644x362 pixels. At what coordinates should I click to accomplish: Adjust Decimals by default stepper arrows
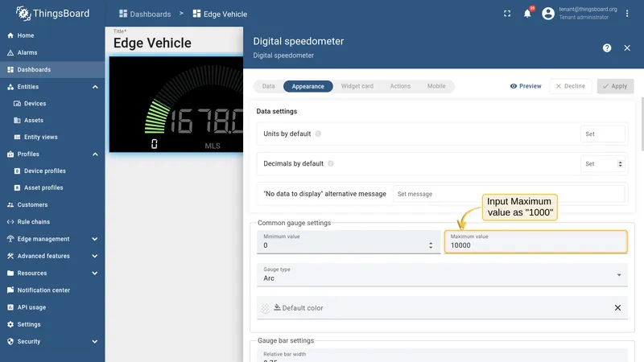pyautogui.click(x=620, y=164)
